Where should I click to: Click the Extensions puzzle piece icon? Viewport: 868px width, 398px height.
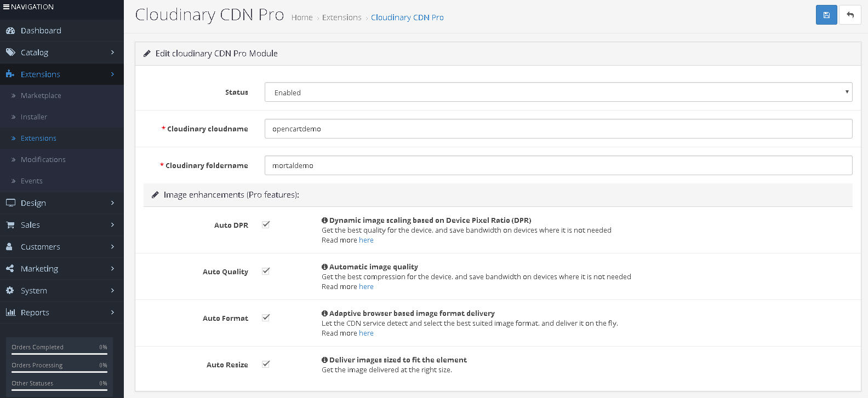tap(10, 74)
